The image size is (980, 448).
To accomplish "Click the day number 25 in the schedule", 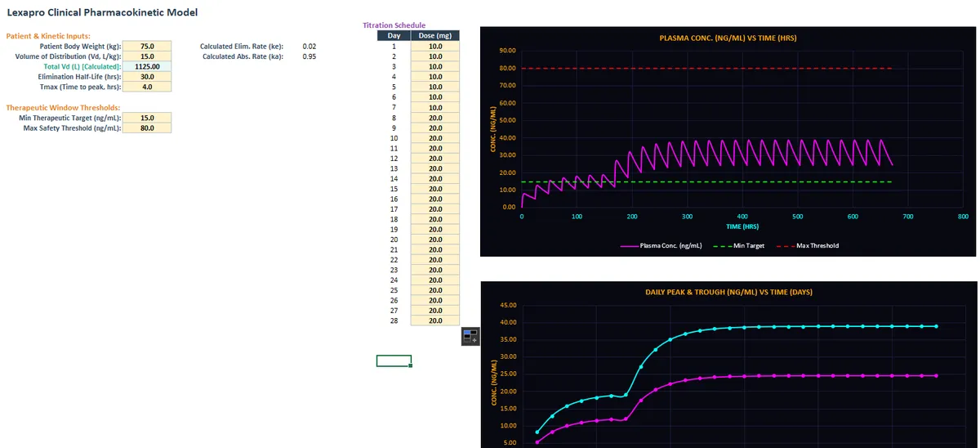I will [x=394, y=290].
